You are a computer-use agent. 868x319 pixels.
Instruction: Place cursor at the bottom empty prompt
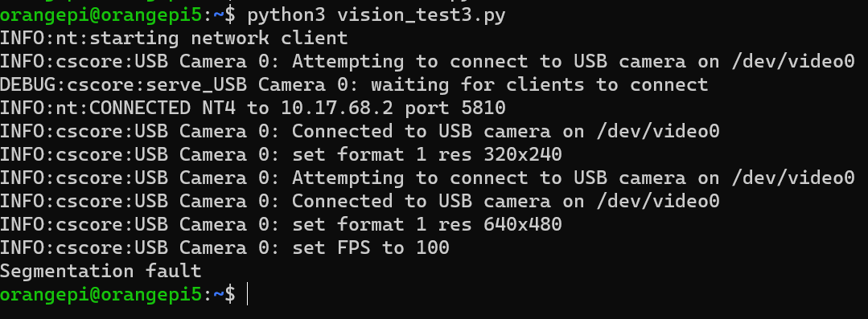248,295
